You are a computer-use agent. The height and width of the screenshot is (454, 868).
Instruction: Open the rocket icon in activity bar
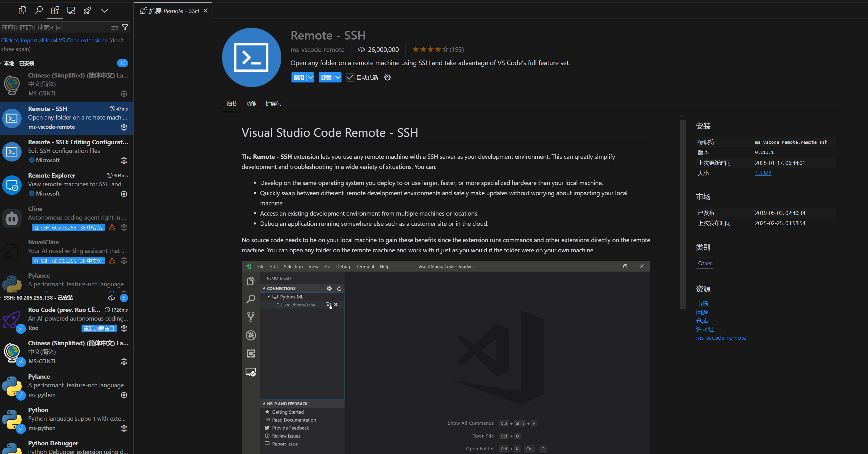pyautogui.click(x=88, y=11)
